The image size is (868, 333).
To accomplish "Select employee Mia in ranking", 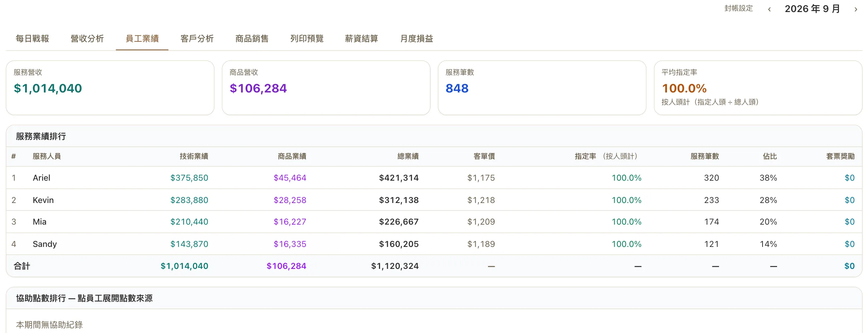I will [x=40, y=222].
